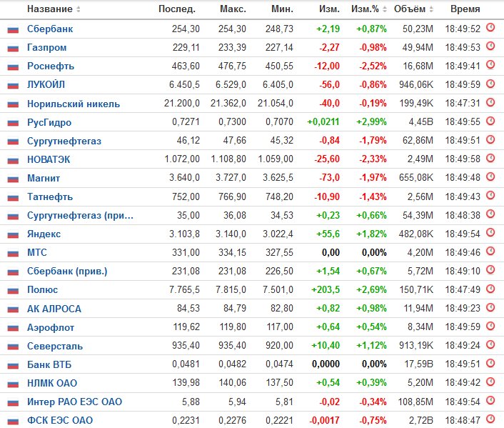
Task: Click the clock icon in Газпром row
Action: (x=490, y=46)
